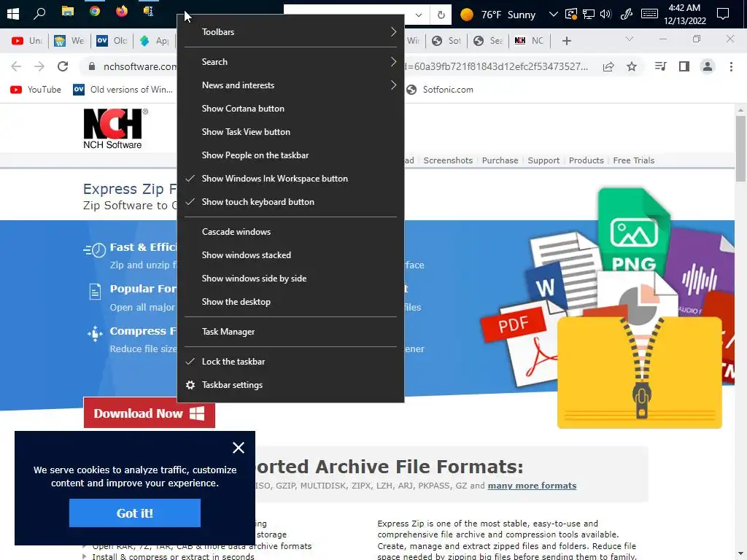Open the touch keyboard tray icon
The height and width of the screenshot is (560, 747).
(649, 14)
